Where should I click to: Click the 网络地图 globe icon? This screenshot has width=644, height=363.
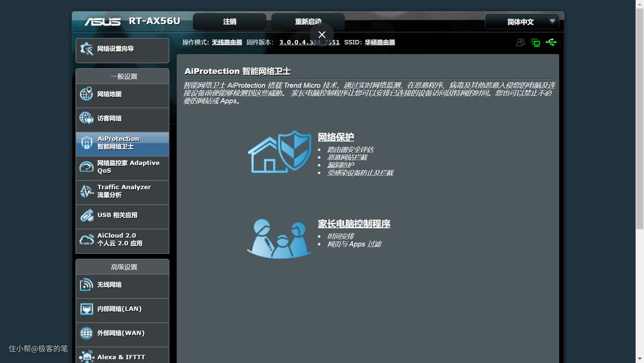(x=86, y=94)
